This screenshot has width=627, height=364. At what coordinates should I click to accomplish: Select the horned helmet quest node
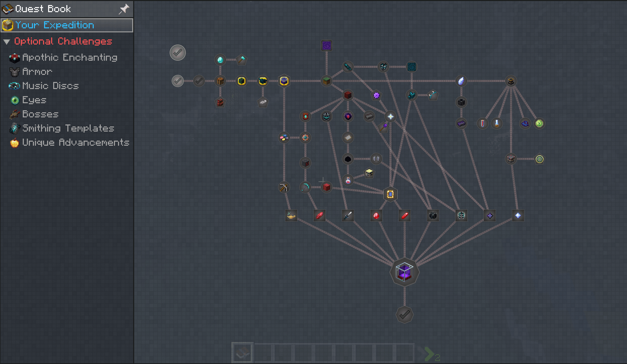pos(326,117)
